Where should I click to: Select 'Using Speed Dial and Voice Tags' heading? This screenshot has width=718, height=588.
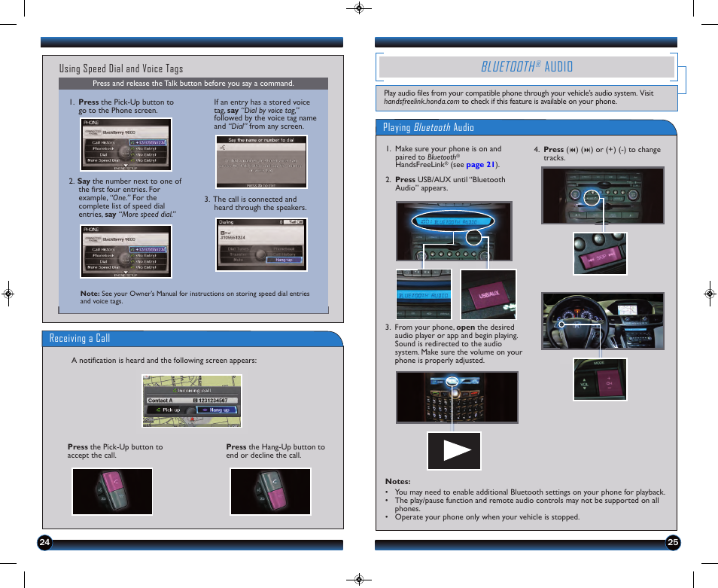(121, 69)
